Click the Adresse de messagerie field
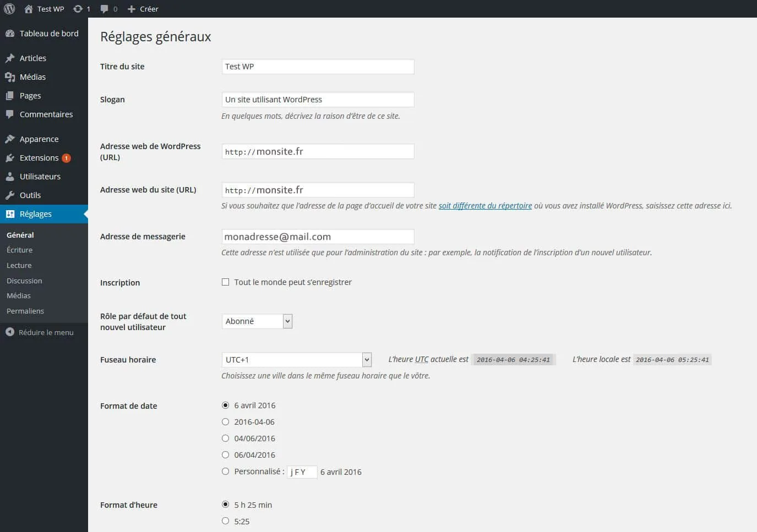The image size is (757, 532). (x=318, y=237)
